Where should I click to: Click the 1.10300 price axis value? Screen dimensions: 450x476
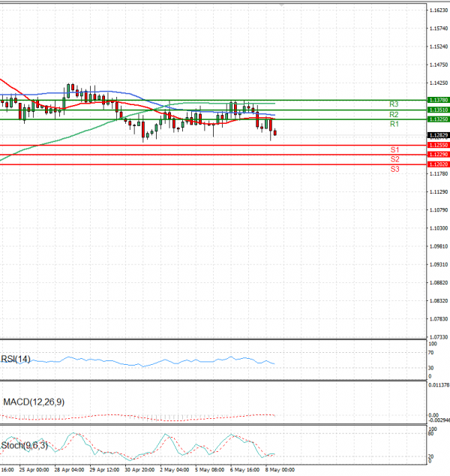click(x=439, y=228)
